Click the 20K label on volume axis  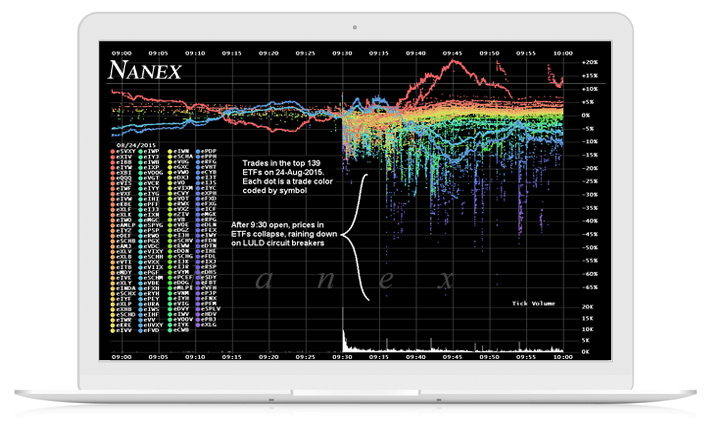(587, 308)
